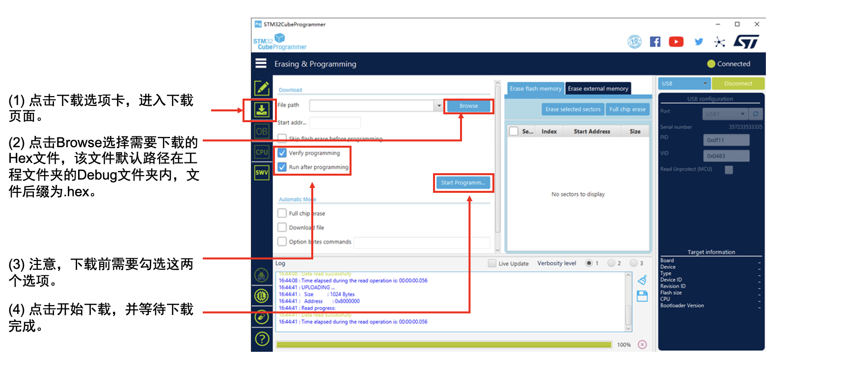The height and width of the screenshot is (367, 868).
Task: Click the help question mark icon
Action: [x=262, y=339]
